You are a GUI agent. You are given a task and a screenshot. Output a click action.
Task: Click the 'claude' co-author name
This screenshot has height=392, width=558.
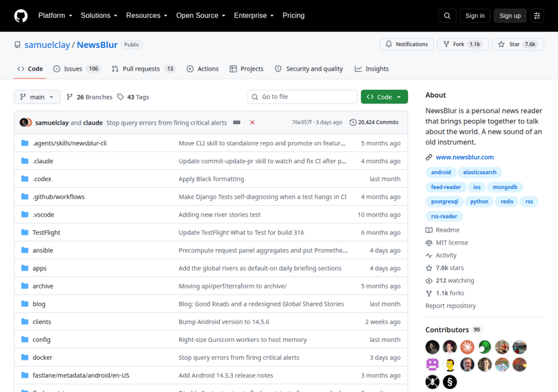tap(93, 122)
